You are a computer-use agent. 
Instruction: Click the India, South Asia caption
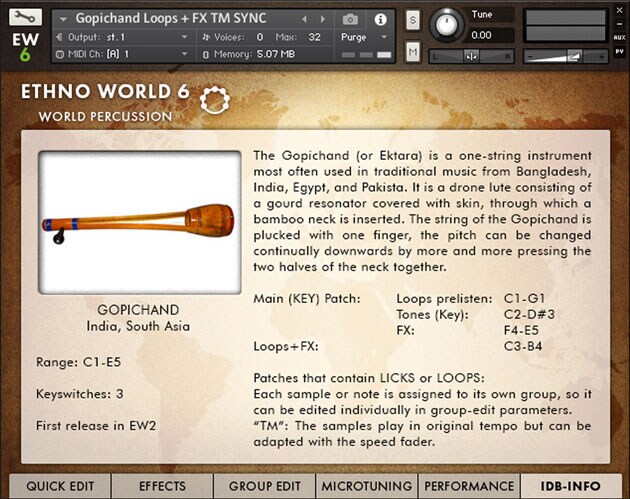pos(138,326)
